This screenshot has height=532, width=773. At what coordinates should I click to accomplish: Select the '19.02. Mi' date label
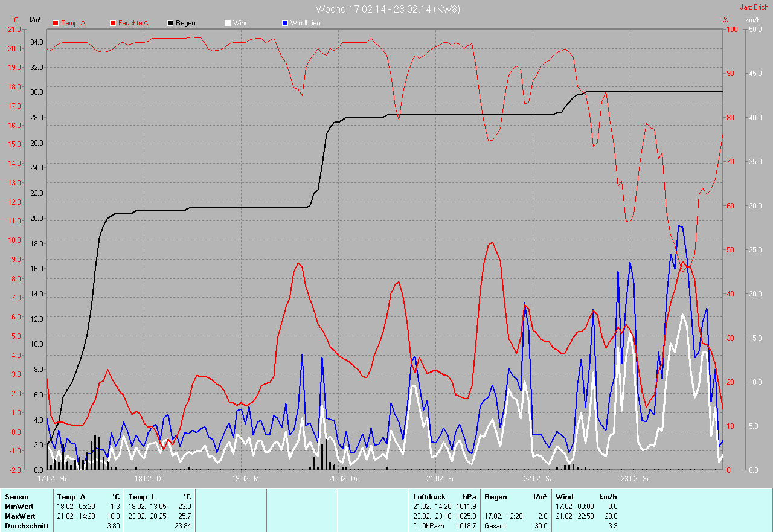pyautogui.click(x=246, y=479)
